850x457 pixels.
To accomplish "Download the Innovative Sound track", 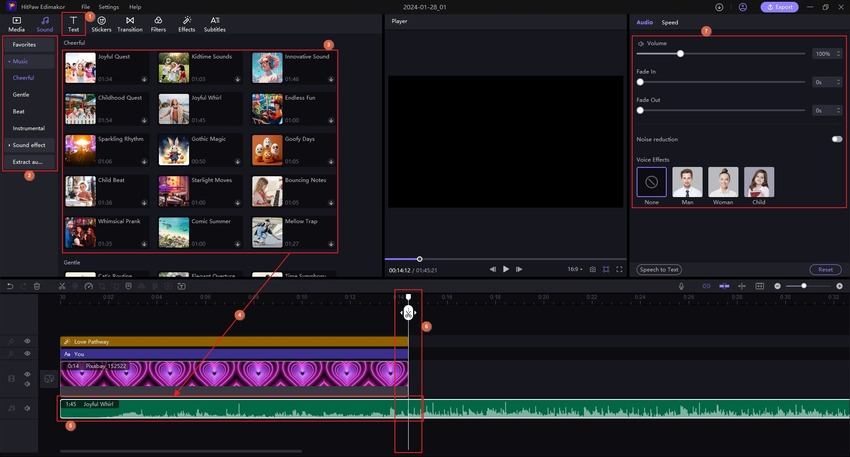I will point(331,79).
